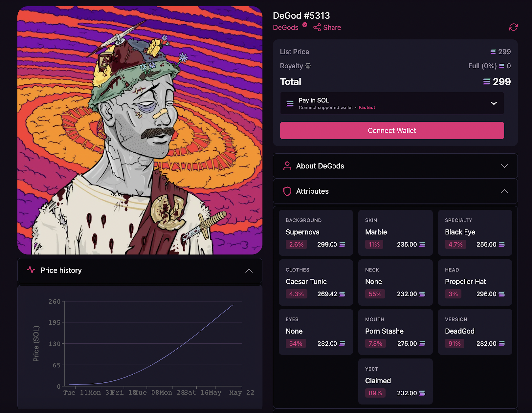
Task: Click the 4.3% rarity badge
Action: click(296, 294)
